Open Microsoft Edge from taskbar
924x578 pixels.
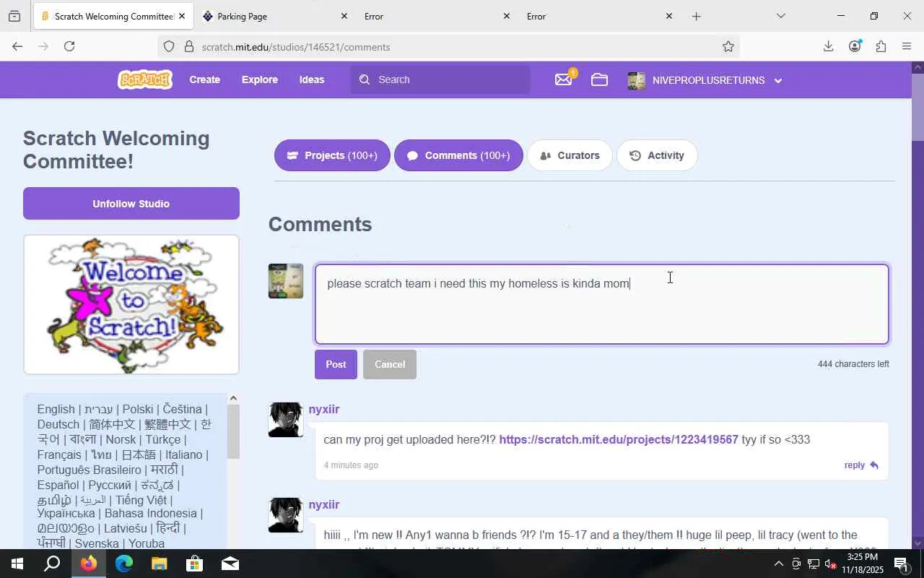124,564
